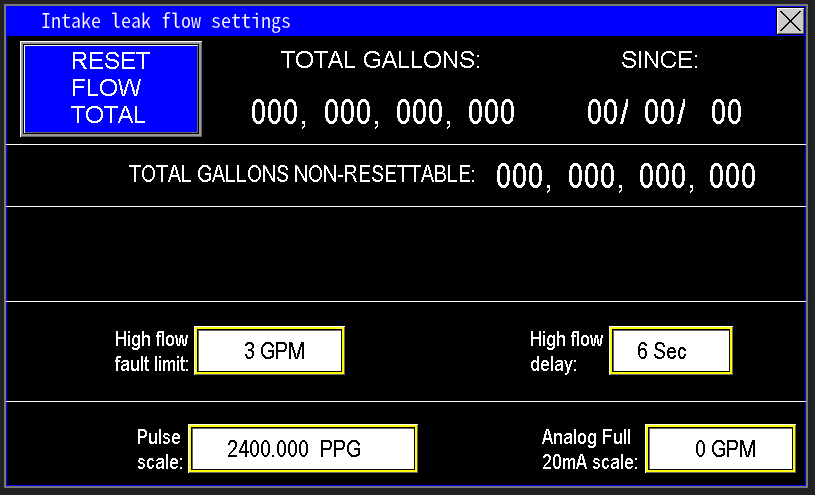815x495 pixels.
Task: Click the Pulse scale label
Action: 159,449
